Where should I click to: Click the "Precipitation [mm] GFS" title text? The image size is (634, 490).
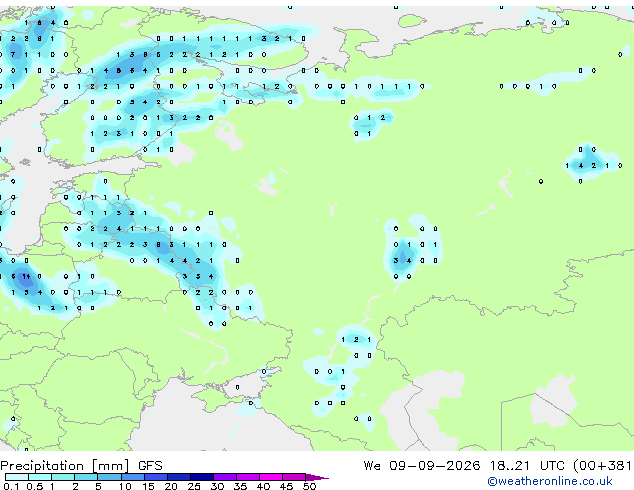(x=81, y=466)
